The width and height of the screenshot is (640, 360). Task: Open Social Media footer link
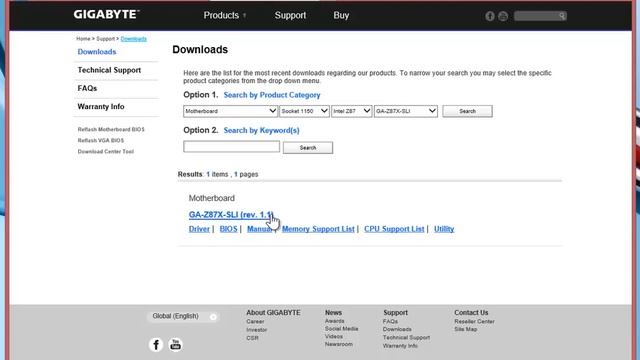pos(341,329)
